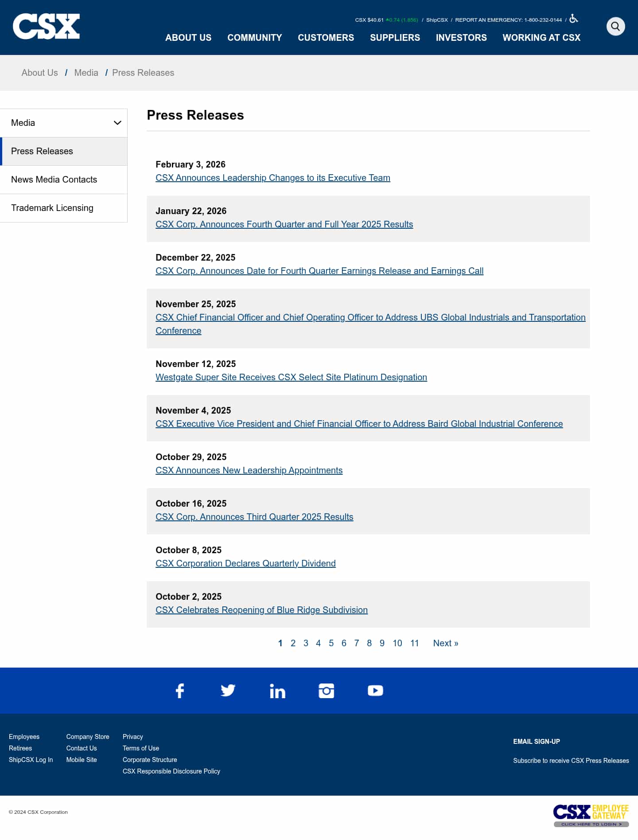The height and width of the screenshot is (840, 638).
Task: Click the CSX Employee Gateway login badge
Action: (591, 815)
